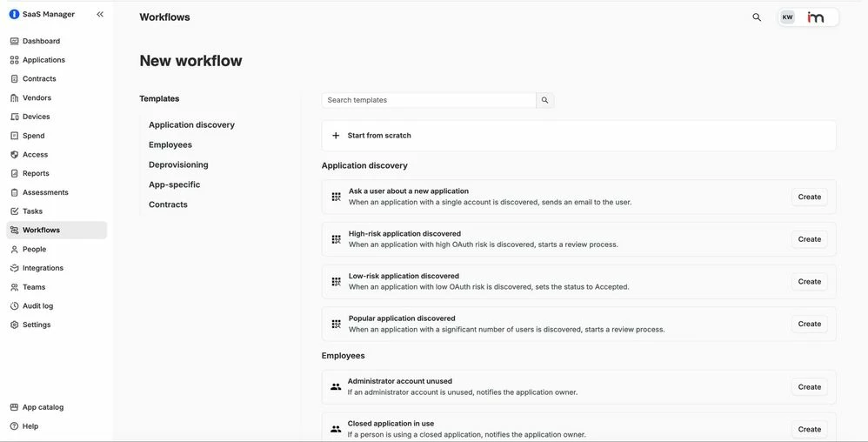
Task: Click the SaaS Manager logo icon
Action: (x=15, y=15)
